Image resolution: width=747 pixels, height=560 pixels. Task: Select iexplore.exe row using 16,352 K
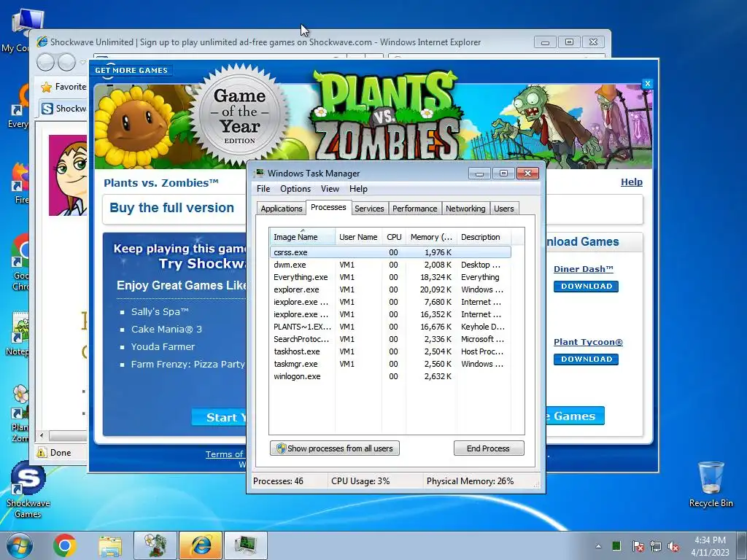pyautogui.click(x=390, y=314)
